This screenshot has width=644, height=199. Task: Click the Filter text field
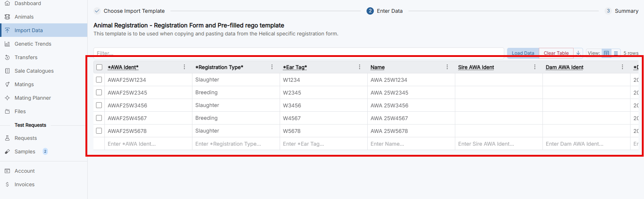[x=298, y=53]
